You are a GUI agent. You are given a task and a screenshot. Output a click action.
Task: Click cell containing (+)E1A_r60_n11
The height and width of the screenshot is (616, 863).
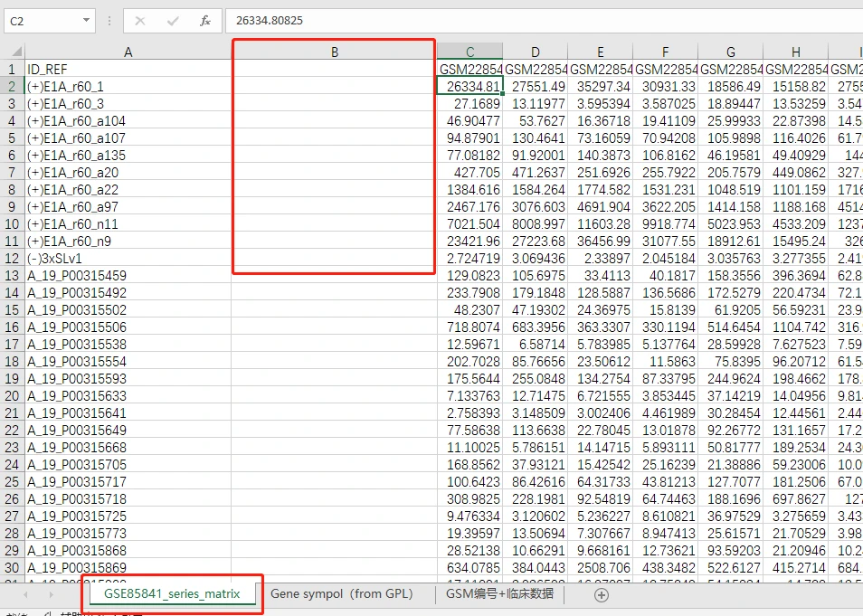click(128, 224)
